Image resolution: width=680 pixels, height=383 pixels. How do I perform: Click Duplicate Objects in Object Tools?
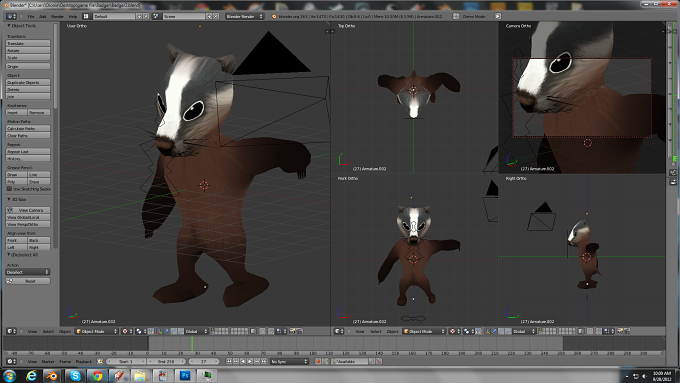(x=28, y=82)
